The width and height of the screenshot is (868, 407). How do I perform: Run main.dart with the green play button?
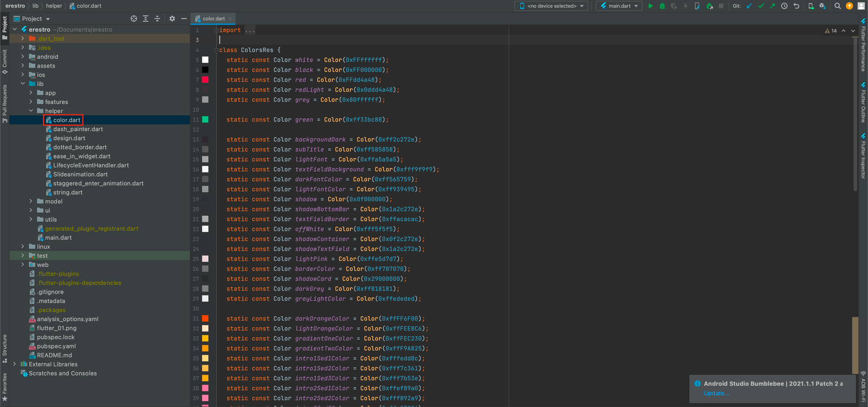(x=650, y=6)
